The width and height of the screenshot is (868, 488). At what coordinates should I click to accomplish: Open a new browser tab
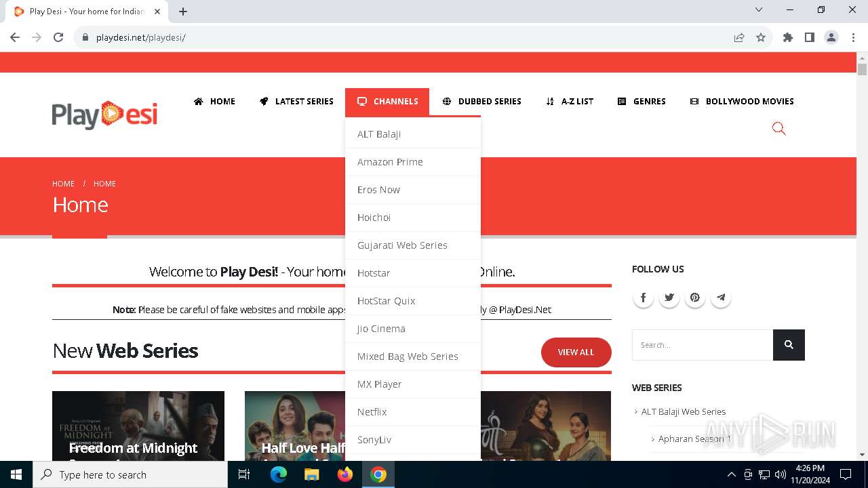click(x=183, y=12)
